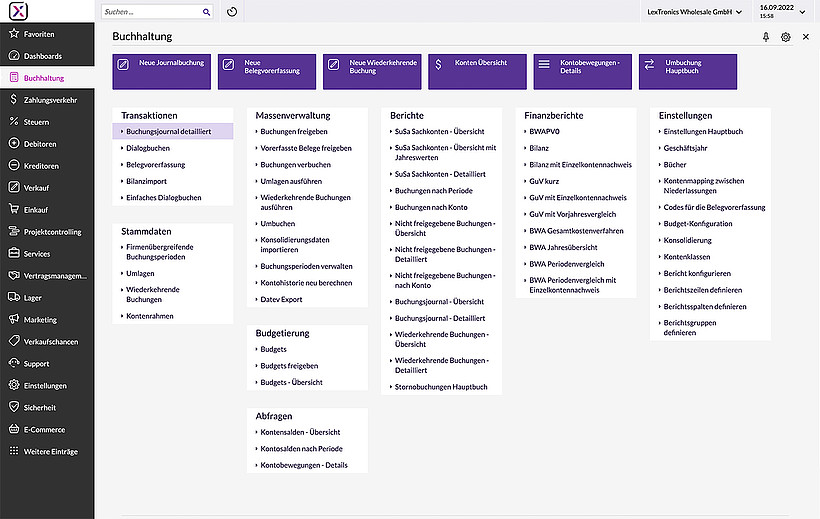
Task: Open GuV kurz finance report
Action: pyautogui.click(x=544, y=181)
